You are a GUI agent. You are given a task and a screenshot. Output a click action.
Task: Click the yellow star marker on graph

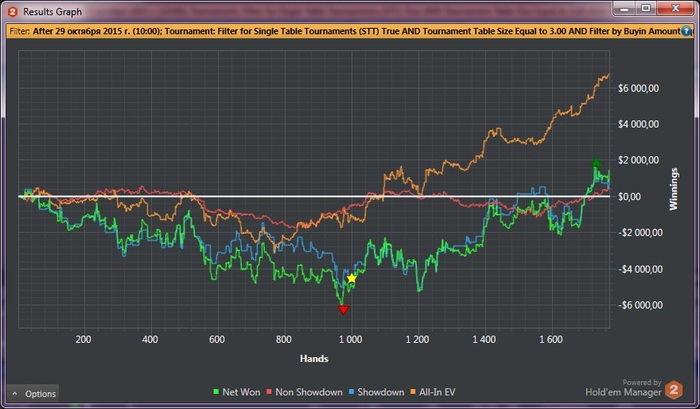(352, 279)
